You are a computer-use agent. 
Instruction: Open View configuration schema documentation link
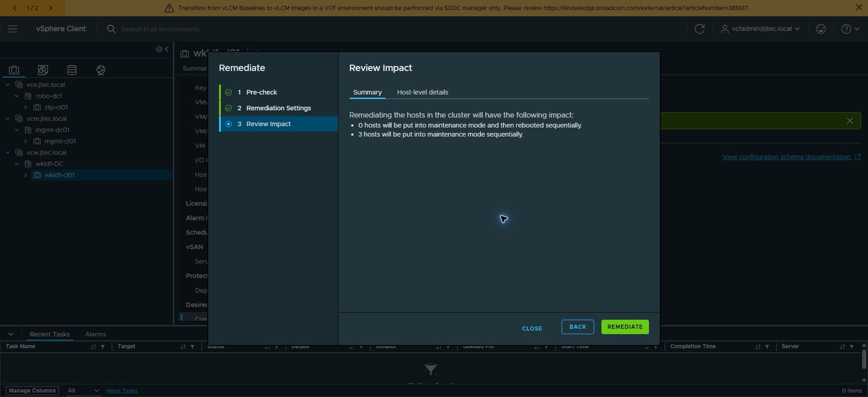tap(792, 157)
